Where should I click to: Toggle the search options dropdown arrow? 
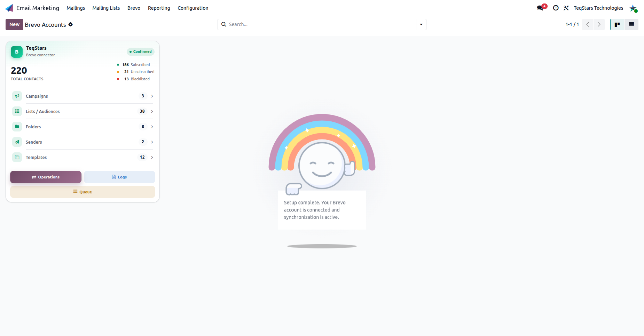pos(421,24)
